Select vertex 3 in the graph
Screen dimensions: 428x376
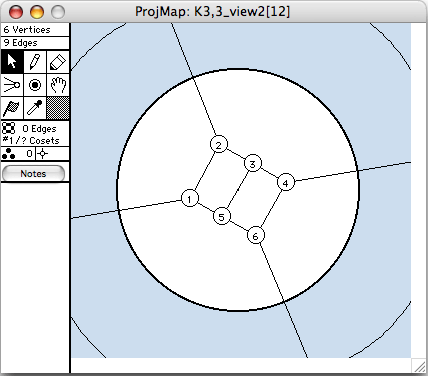[253, 163]
